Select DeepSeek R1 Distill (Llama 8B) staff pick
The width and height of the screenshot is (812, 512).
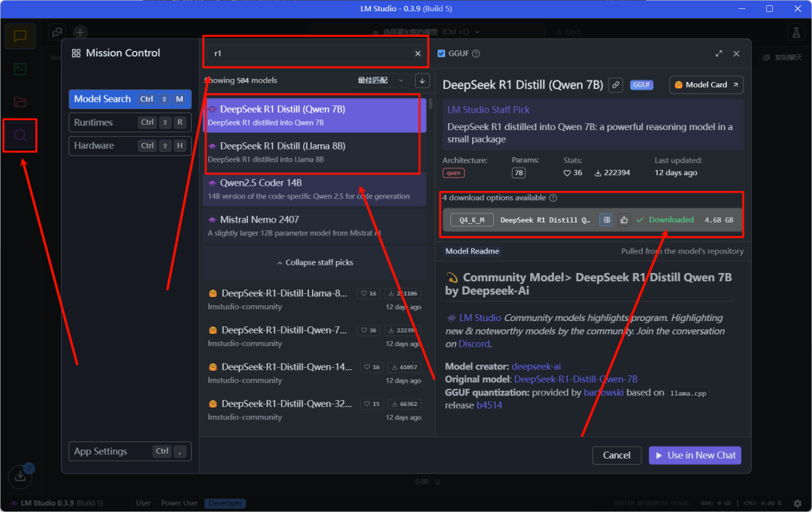(x=315, y=152)
